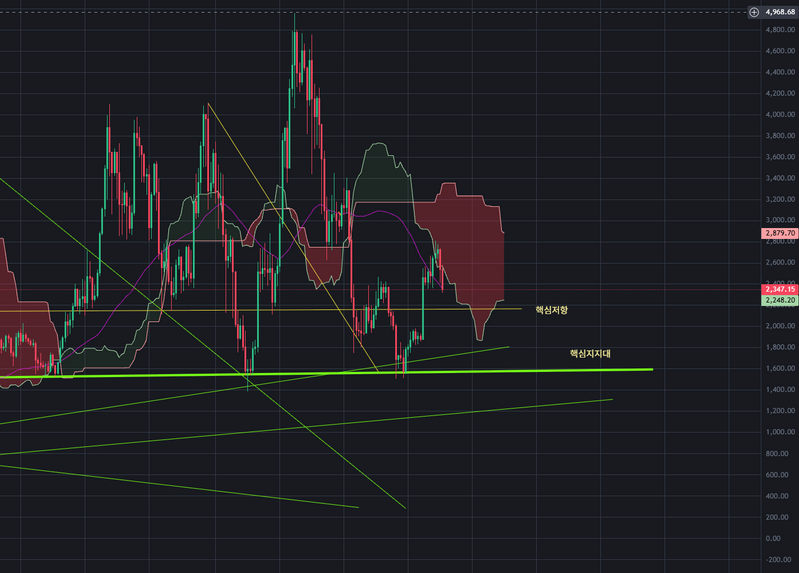
Task: Click the 4,000.00 price axis label
Action: [x=780, y=114]
